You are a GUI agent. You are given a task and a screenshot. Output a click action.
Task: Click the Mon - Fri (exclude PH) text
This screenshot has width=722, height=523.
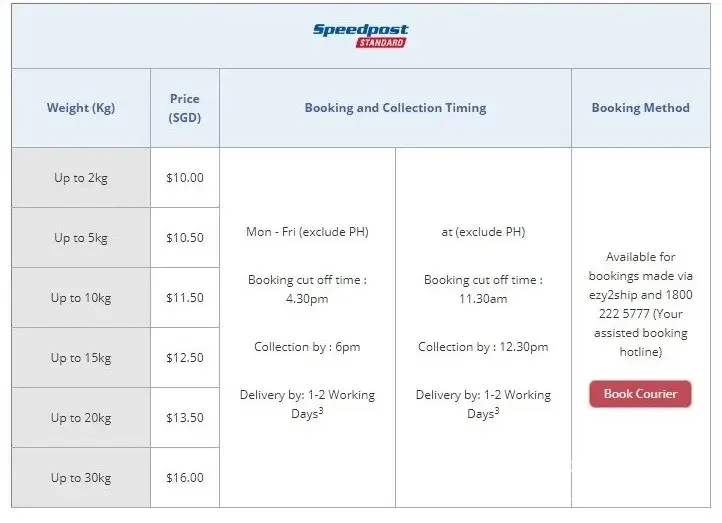(x=307, y=232)
